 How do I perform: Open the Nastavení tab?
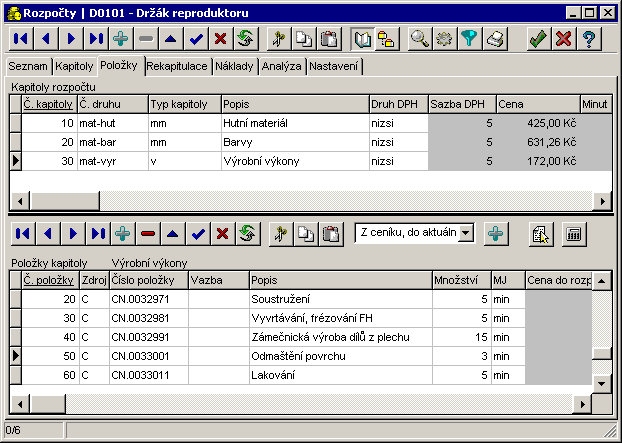(334, 67)
